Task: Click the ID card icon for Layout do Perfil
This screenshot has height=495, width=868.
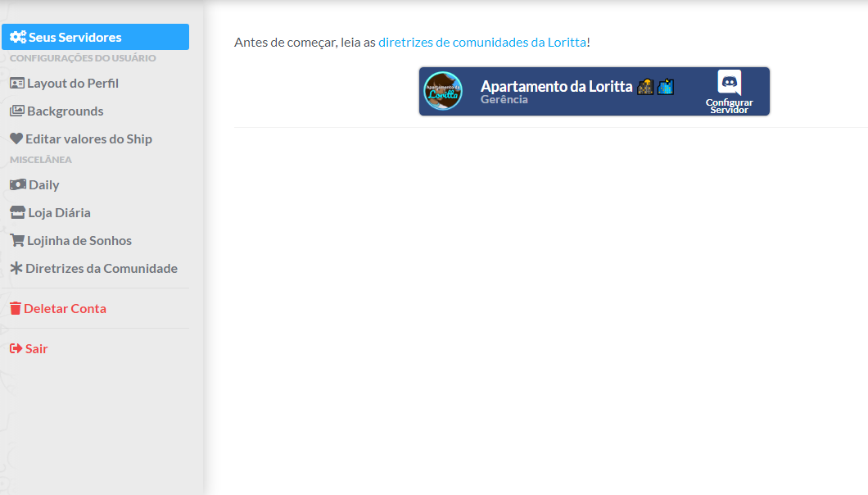Action: coord(16,83)
